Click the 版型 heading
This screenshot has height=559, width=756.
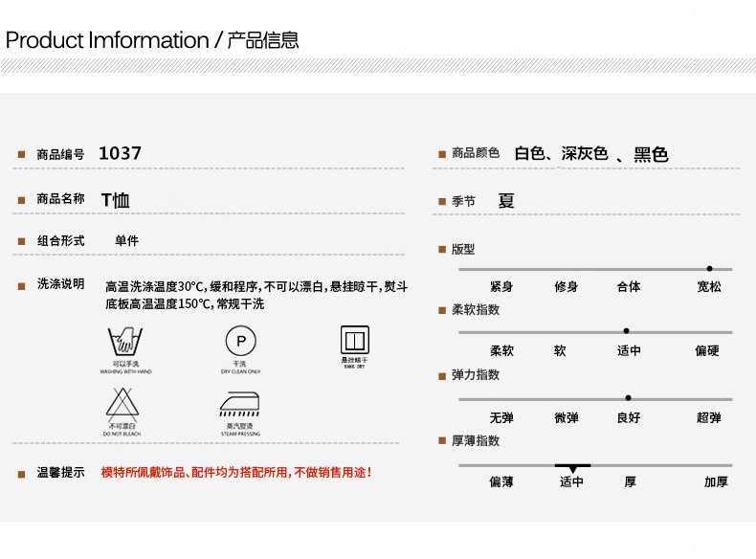click(x=463, y=250)
